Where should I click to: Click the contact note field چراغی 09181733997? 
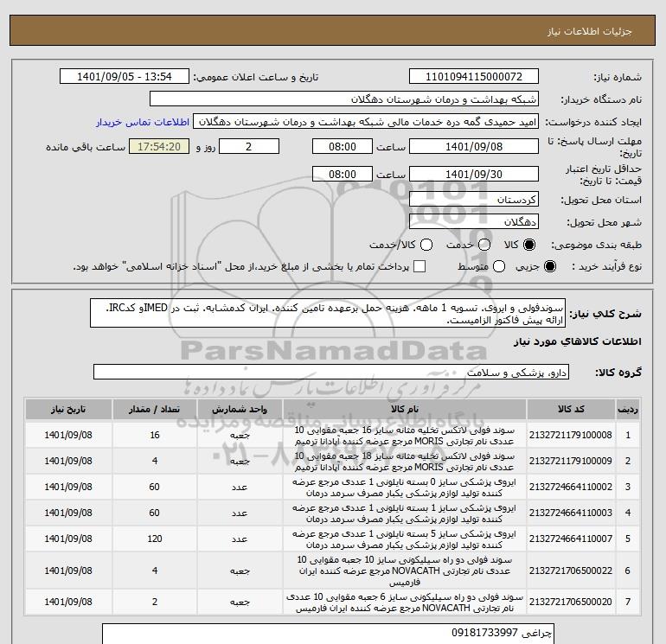click(x=328, y=634)
